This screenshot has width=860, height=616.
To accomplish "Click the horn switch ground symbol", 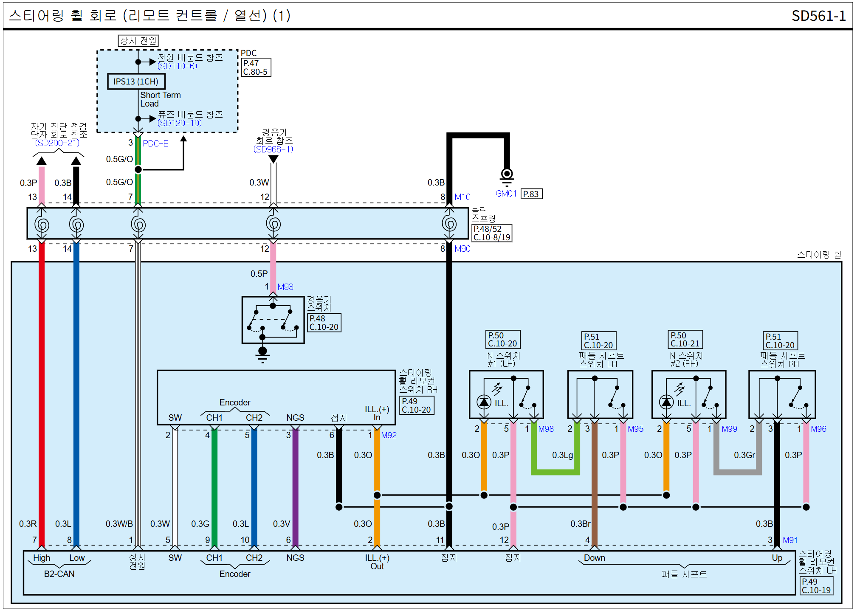I will pos(262,354).
